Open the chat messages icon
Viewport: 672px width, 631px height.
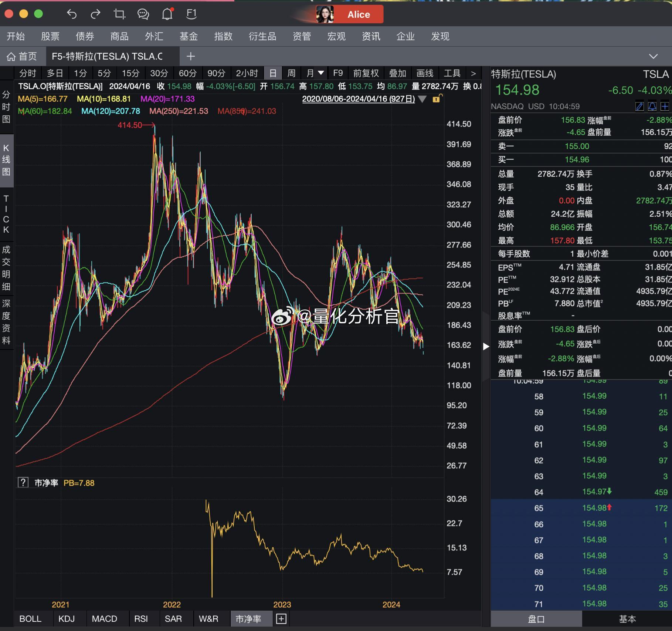click(143, 14)
